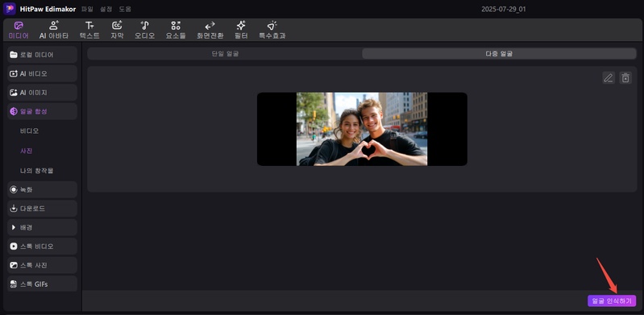
Task: Open 스톡 GIFs in the sidebar
Action: (x=42, y=284)
